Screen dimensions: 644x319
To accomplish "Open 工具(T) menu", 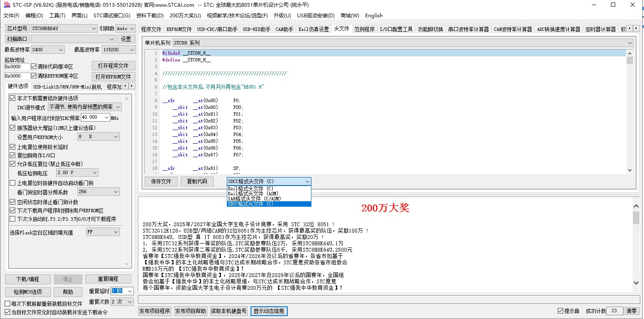I will (x=57, y=16).
